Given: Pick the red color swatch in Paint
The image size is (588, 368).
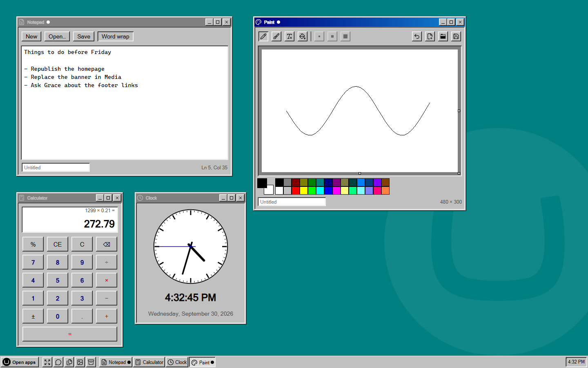Looking at the screenshot, I should coord(296,191).
